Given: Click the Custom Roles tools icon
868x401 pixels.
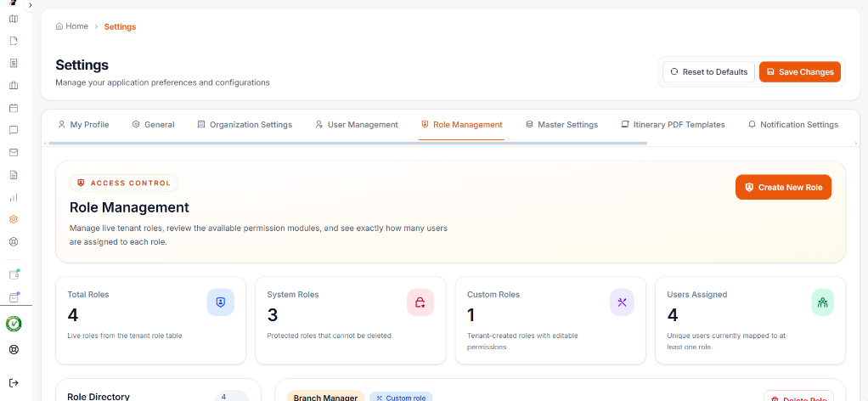Looking at the screenshot, I should [x=622, y=302].
